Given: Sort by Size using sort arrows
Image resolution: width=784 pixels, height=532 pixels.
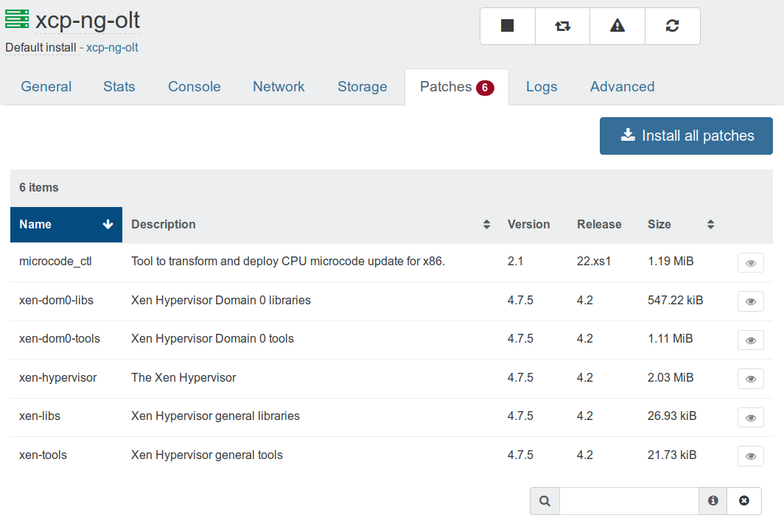Looking at the screenshot, I should tap(710, 225).
